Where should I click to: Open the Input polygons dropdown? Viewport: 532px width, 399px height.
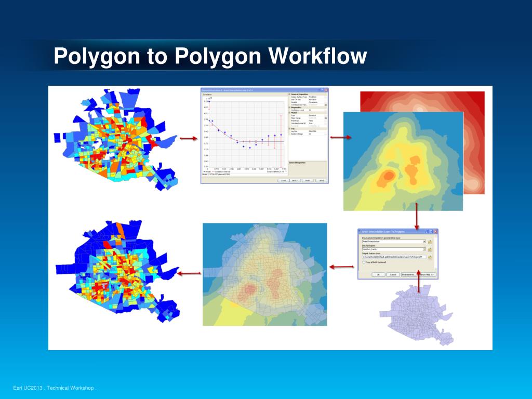424,249
